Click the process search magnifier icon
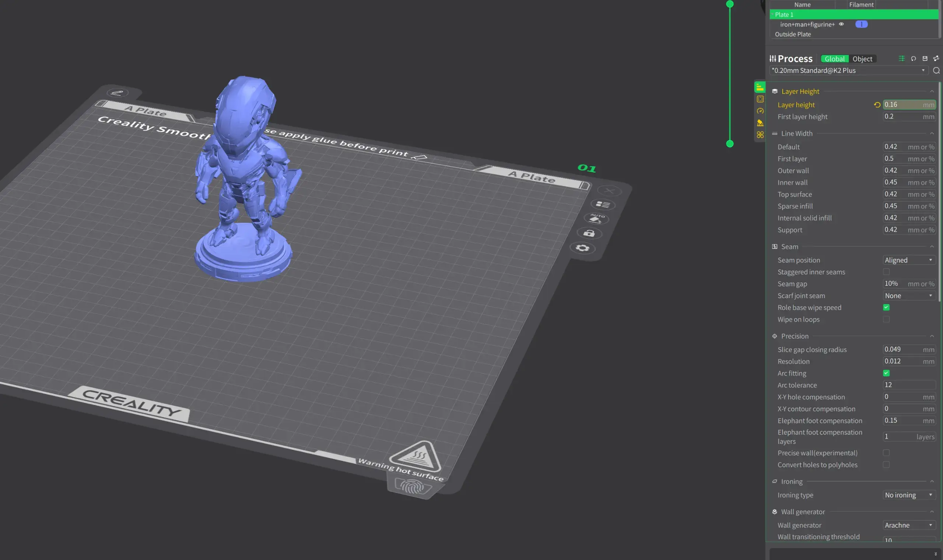 pos(936,71)
